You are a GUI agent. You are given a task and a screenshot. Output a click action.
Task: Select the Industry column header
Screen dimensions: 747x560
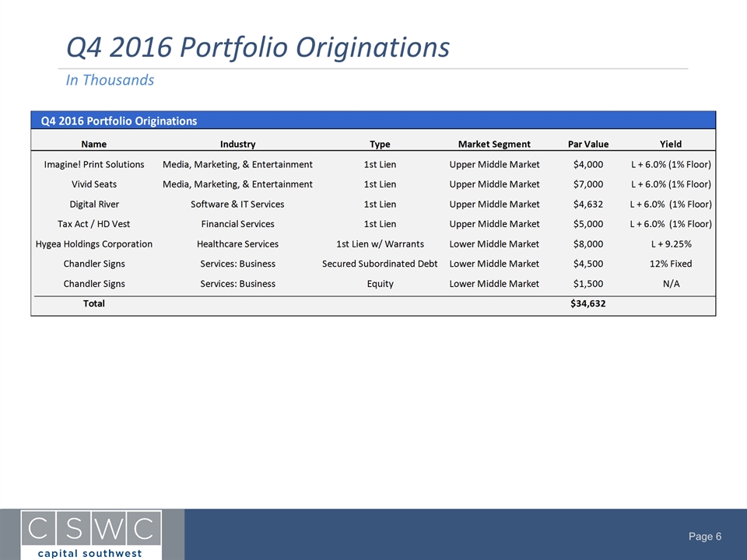(x=237, y=144)
